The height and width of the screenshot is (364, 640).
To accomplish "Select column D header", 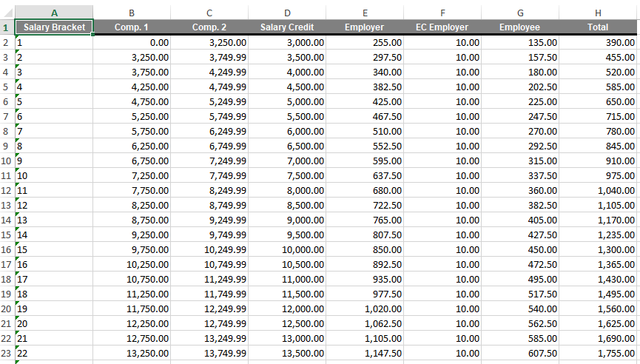I will [x=287, y=13].
